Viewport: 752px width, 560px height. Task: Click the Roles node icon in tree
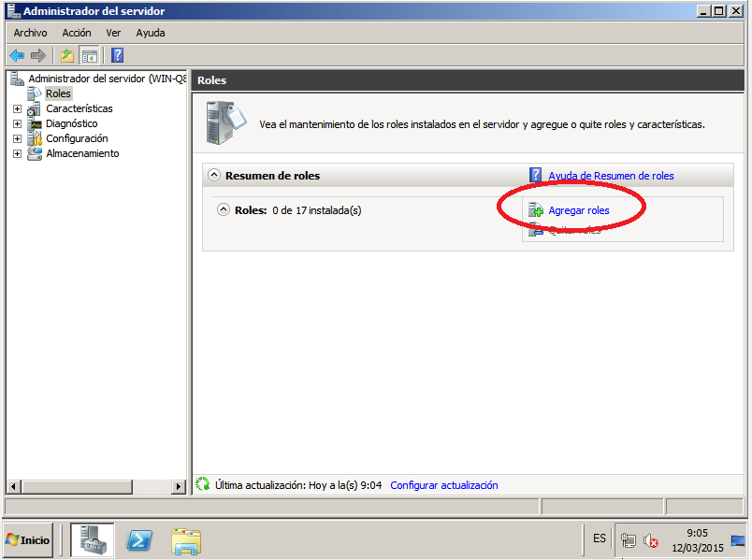35,93
